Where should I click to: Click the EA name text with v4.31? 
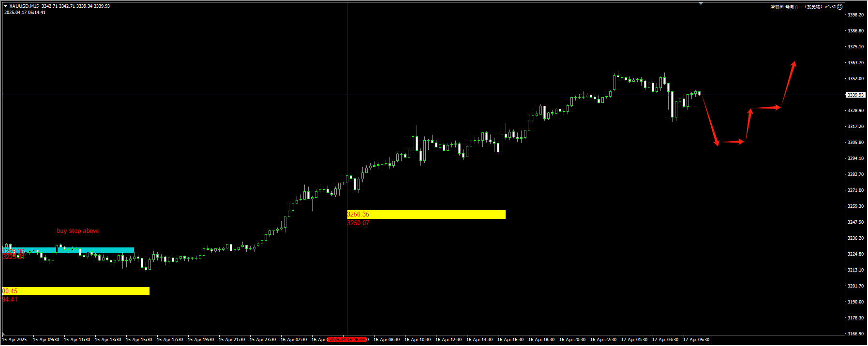click(803, 7)
